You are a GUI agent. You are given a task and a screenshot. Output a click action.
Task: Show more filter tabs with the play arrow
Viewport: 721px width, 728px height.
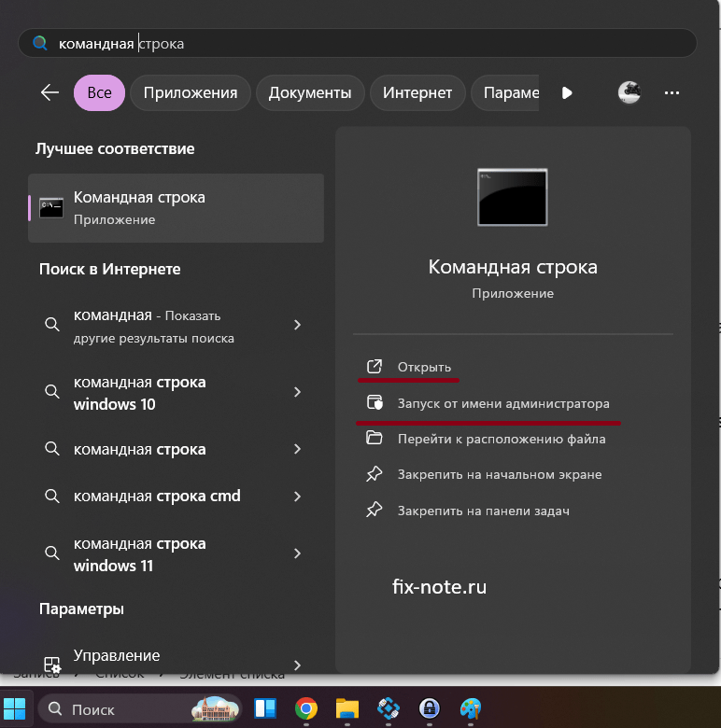567,92
